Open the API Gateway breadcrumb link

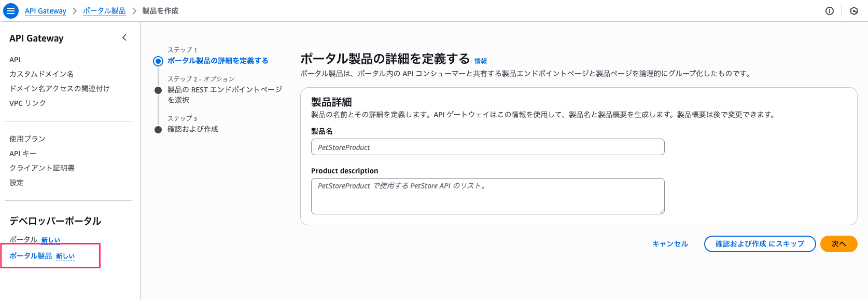tap(46, 11)
